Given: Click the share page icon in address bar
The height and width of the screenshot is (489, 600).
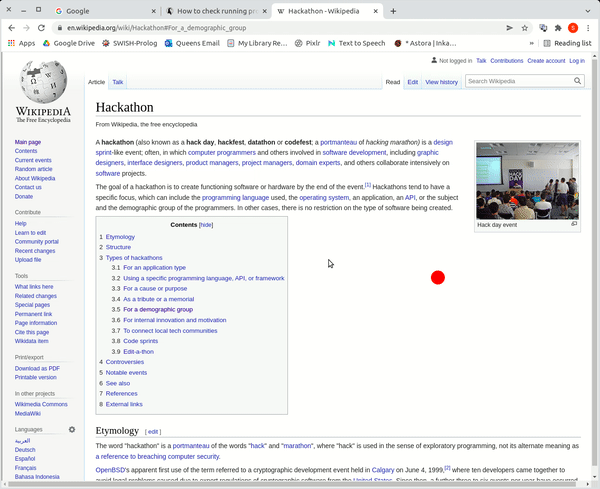Looking at the screenshot, I should click(509, 28).
